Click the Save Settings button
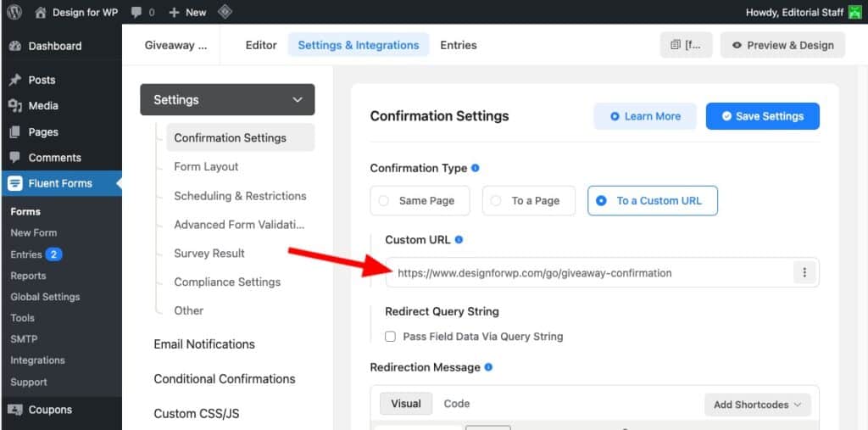Image resolution: width=868 pixels, height=430 pixels. pyautogui.click(x=762, y=116)
